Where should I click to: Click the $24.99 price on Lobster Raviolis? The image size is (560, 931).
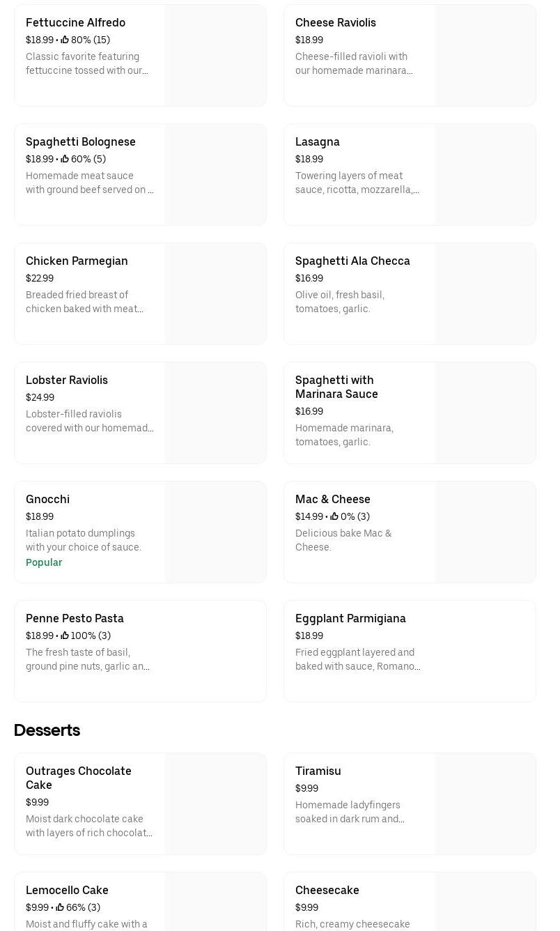(40, 397)
